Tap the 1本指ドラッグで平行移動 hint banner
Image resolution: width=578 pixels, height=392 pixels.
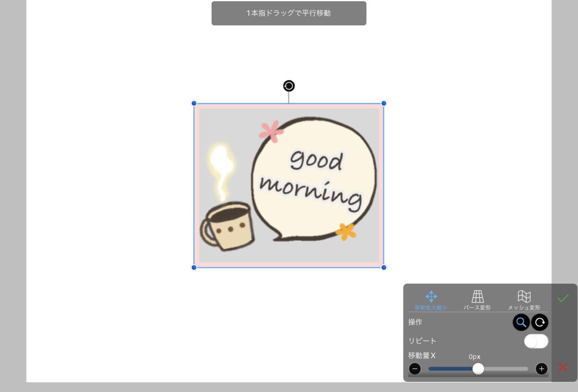[289, 13]
